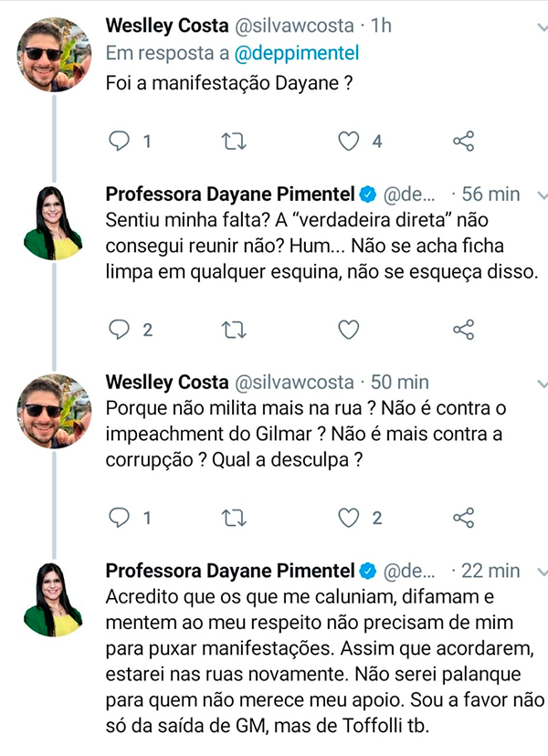This screenshot has width=548, height=756.
Task: Click Professora Dayane Pimentel name on last tweet
Action: (228, 571)
